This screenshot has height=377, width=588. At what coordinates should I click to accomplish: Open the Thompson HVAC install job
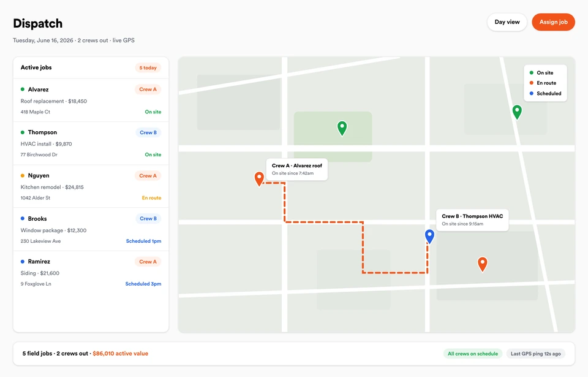click(91, 143)
